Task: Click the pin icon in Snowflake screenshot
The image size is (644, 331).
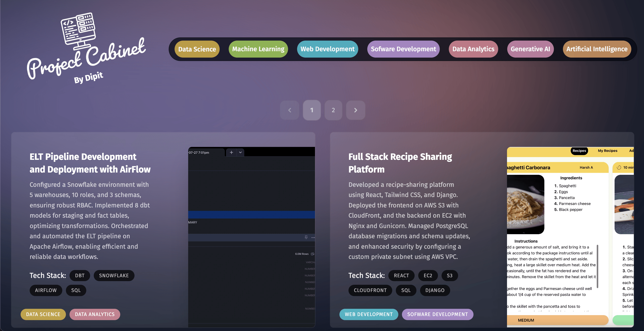Action: (x=306, y=237)
